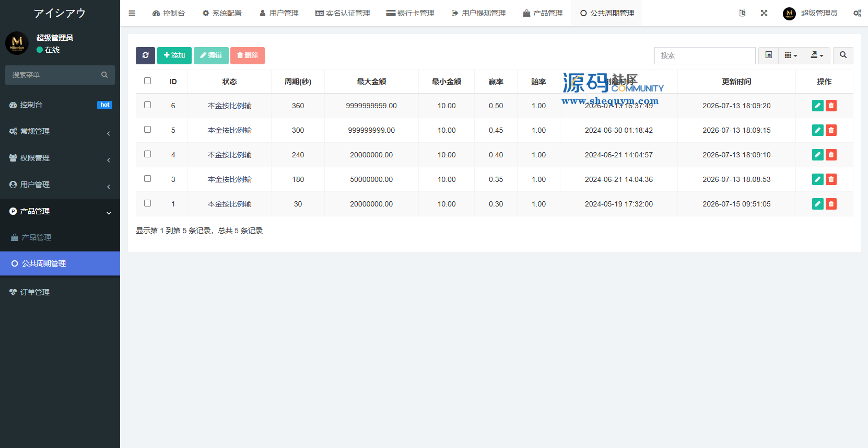
Task: Click the 编辑 toolbar button
Action: point(211,55)
